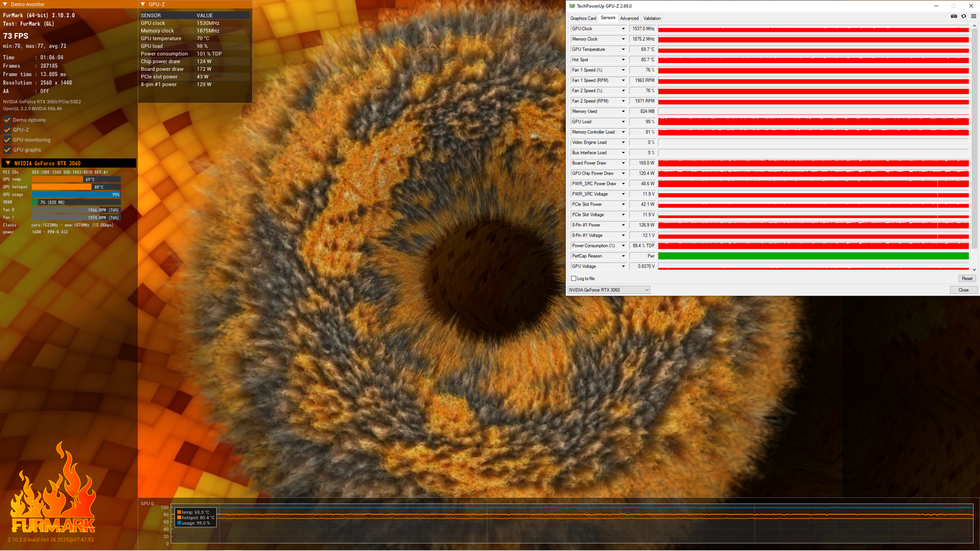Open the Memory Clock sensor dropdown
This screenshot has width=980, height=551.
[623, 39]
